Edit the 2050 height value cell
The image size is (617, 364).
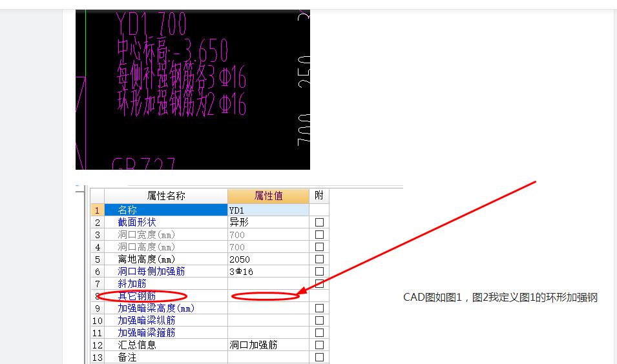[268, 259]
